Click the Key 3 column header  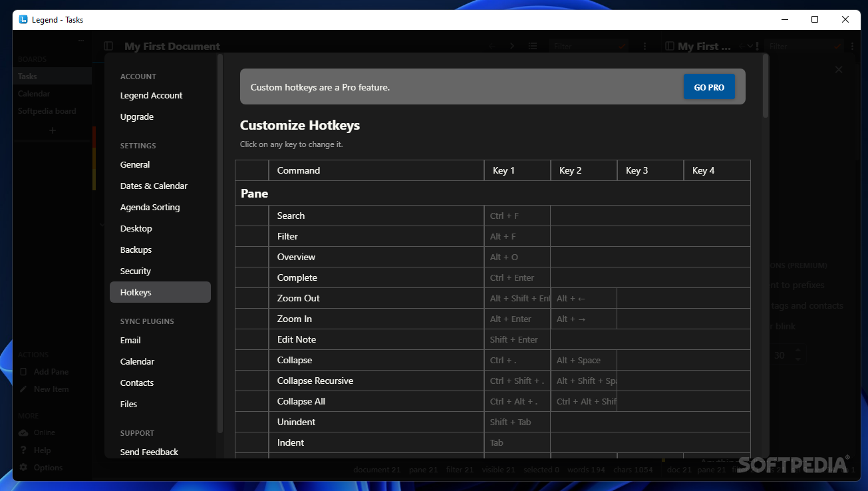651,170
